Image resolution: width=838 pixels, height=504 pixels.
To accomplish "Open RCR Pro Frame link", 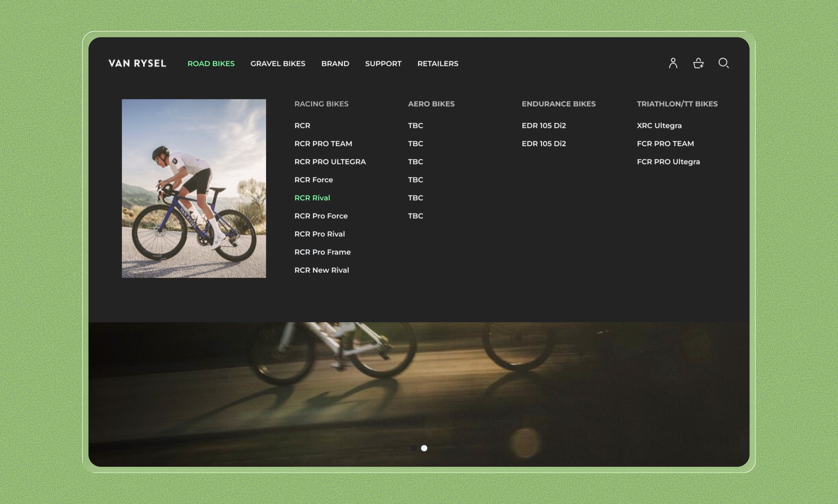I will point(322,252).
